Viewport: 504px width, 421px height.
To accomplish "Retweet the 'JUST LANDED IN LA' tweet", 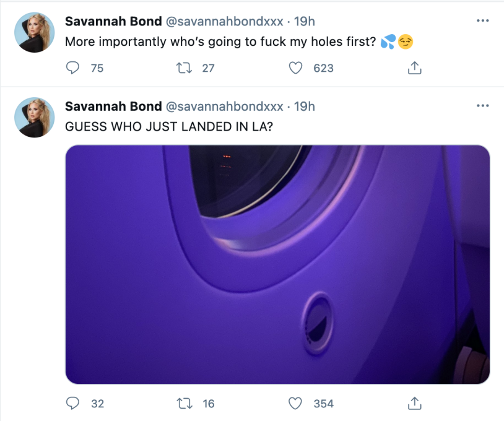I will click(x=184, y=404).
